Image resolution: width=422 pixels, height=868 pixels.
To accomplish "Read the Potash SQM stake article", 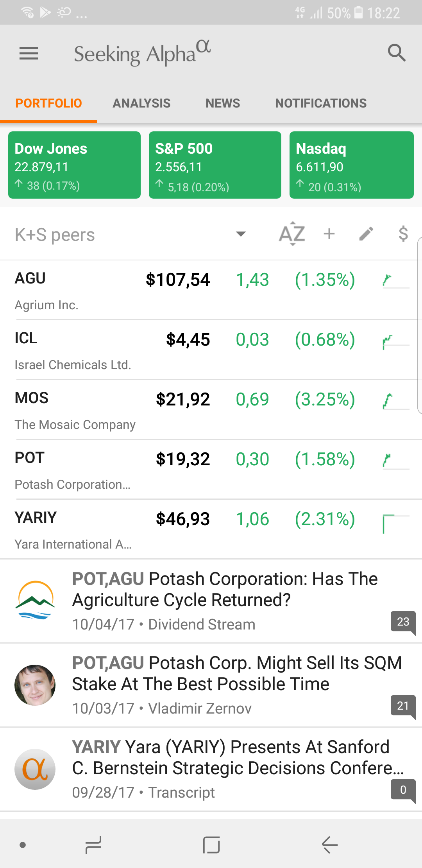I will [x=237, y=674].
